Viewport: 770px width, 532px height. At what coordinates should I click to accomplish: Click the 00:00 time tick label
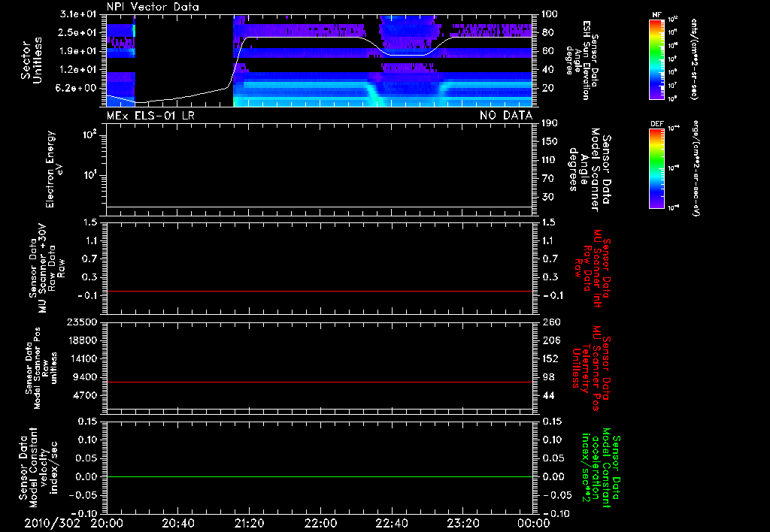tap(533, 524)
